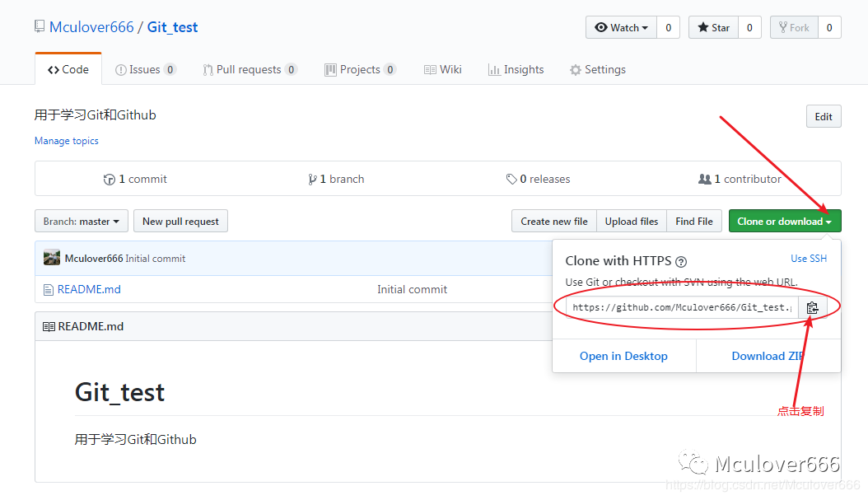
Task: Click the branch icon next to 1 branch
Action: [x=312, y=179]
